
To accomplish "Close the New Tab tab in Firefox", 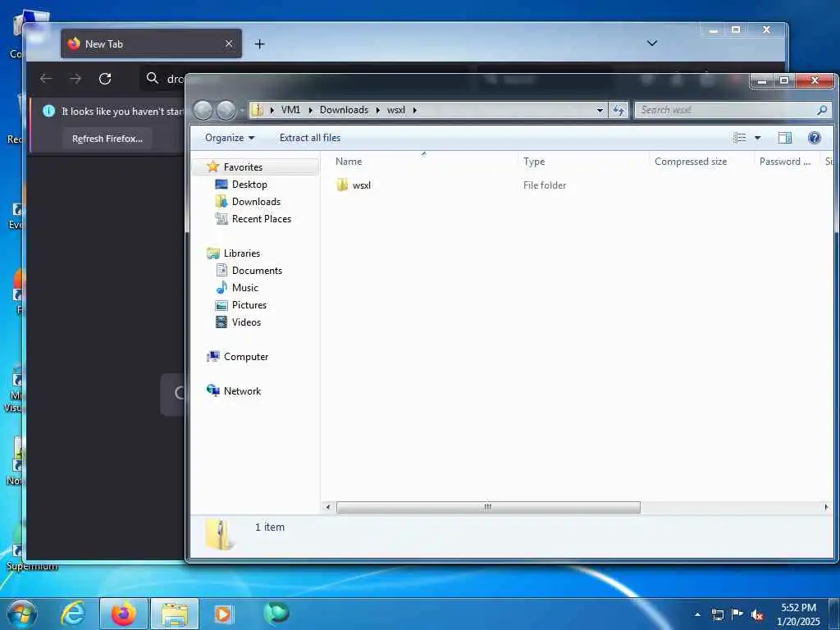I will (229, 44).
